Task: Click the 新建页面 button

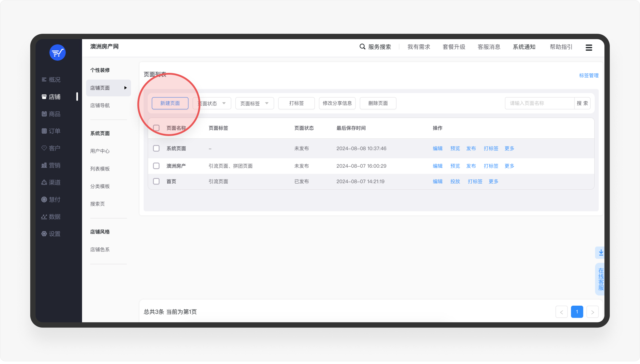Action: tap(170, 103)
